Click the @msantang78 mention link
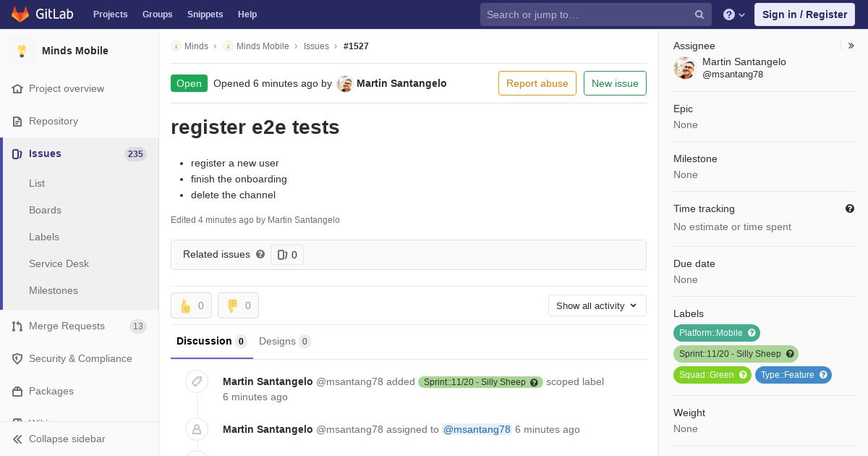 coord(477,429)
